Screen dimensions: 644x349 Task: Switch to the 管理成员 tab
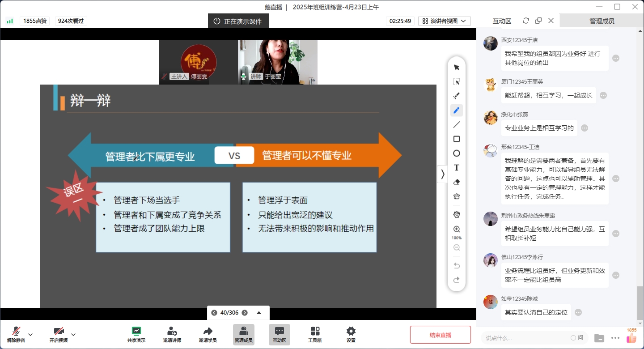[602, 21]
